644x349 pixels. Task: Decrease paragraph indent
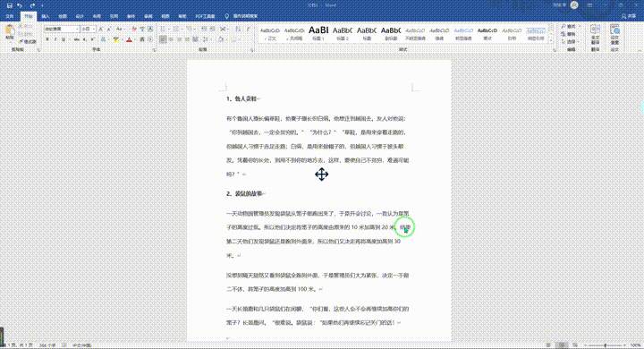click(204, 30)
